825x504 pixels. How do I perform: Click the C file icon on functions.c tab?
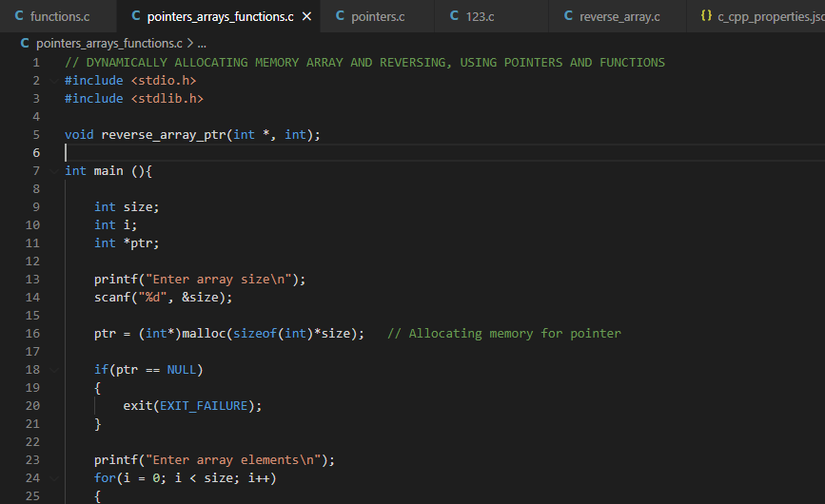[x=19, y=16]
